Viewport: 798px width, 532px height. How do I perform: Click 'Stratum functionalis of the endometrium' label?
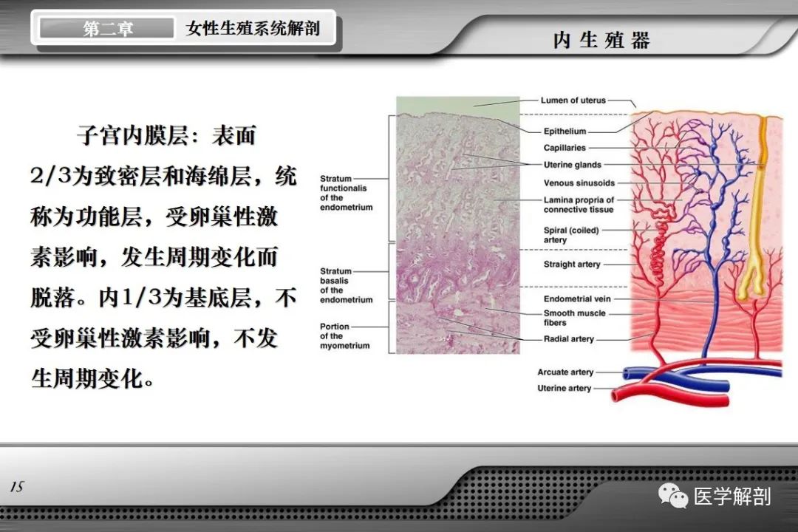coord(346,193)
